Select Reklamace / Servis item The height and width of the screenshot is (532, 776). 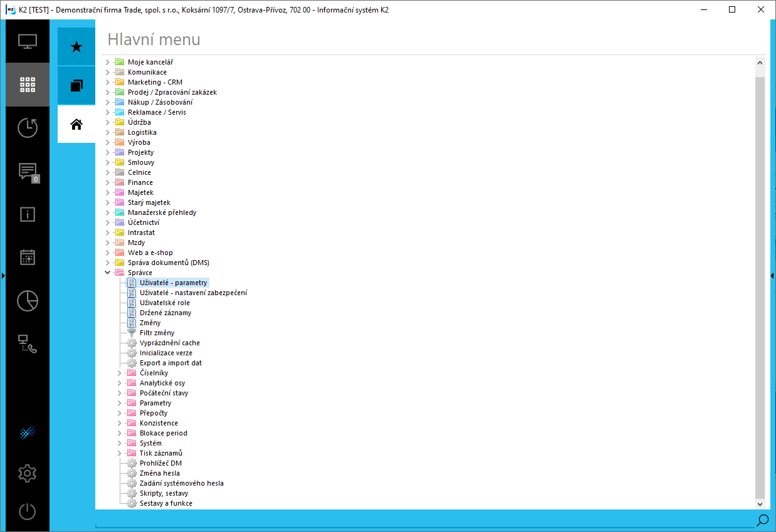point(157,112)
